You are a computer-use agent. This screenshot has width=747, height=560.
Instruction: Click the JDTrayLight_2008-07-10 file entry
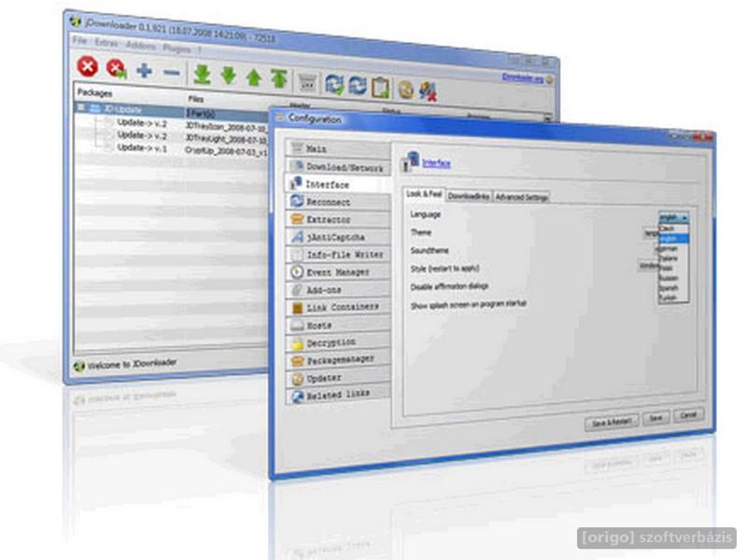coord(227,139)
